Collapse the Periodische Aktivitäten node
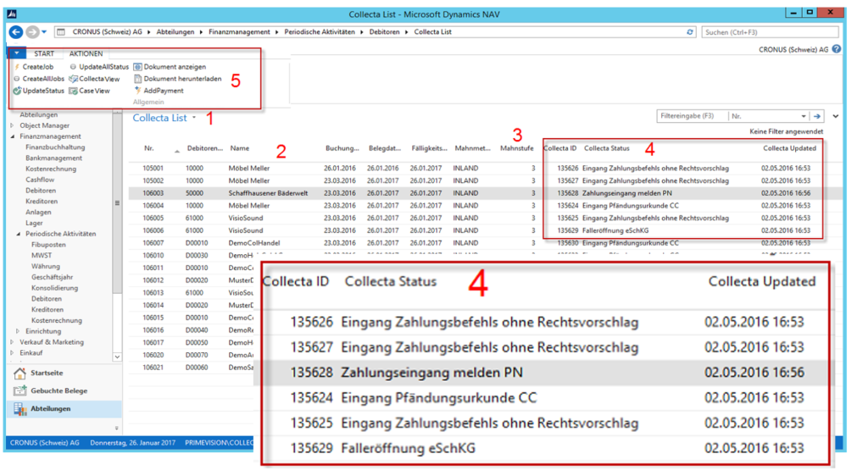The height and width of the screenshot is (476, 868). point(19,234)
